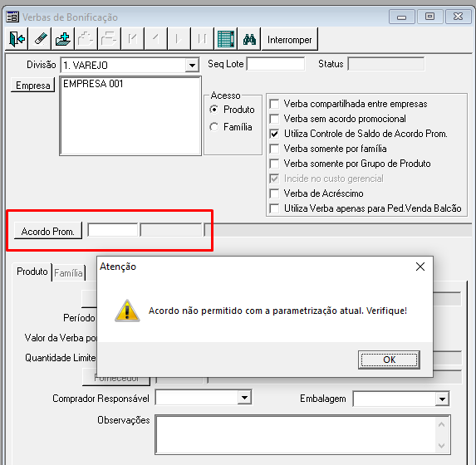Select EMPRESA 001 in the company list
The height and width of the screenshot is (465, 476).
click(93, 84)
